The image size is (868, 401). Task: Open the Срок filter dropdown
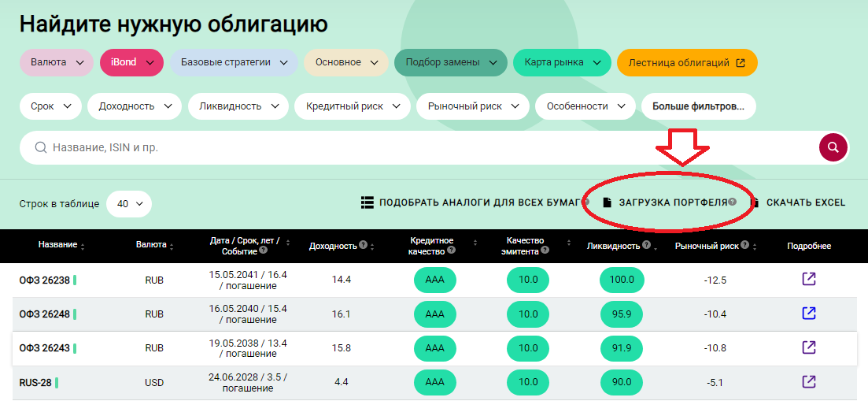[50, 106]
